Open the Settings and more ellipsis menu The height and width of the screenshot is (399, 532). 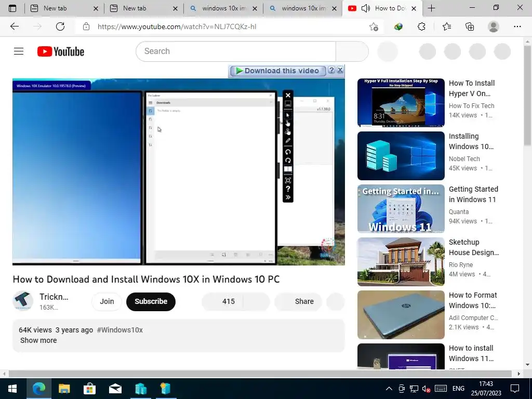click(517, 26)
